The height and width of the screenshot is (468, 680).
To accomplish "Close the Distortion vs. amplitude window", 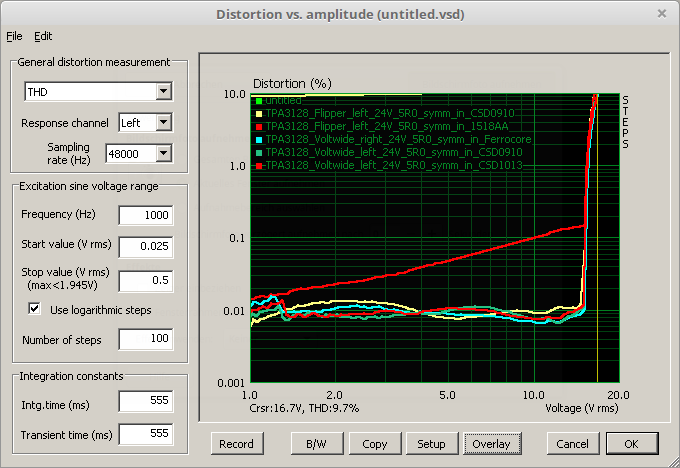I will pyautogui.click(x=661, y=14).
